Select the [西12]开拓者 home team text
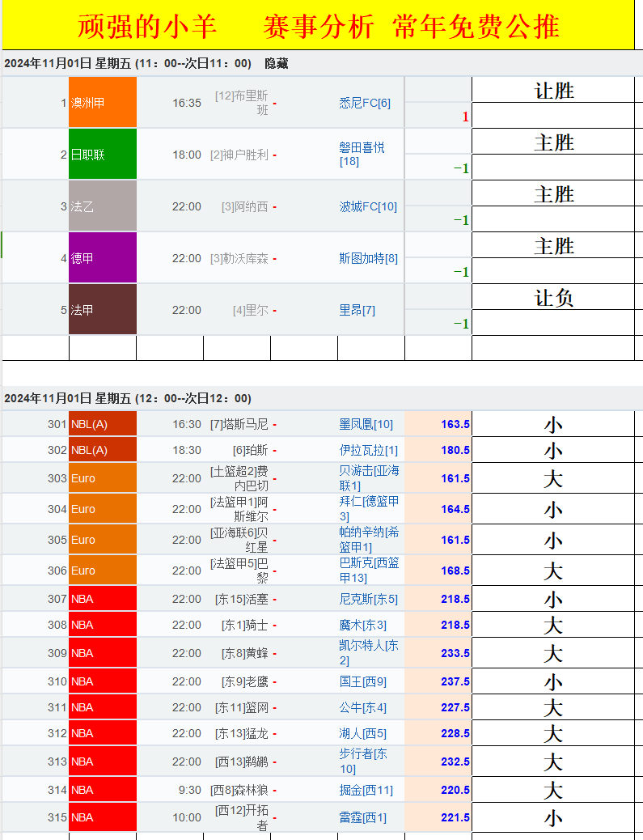Screen dimensions: 643x840 tap(242, 817)
